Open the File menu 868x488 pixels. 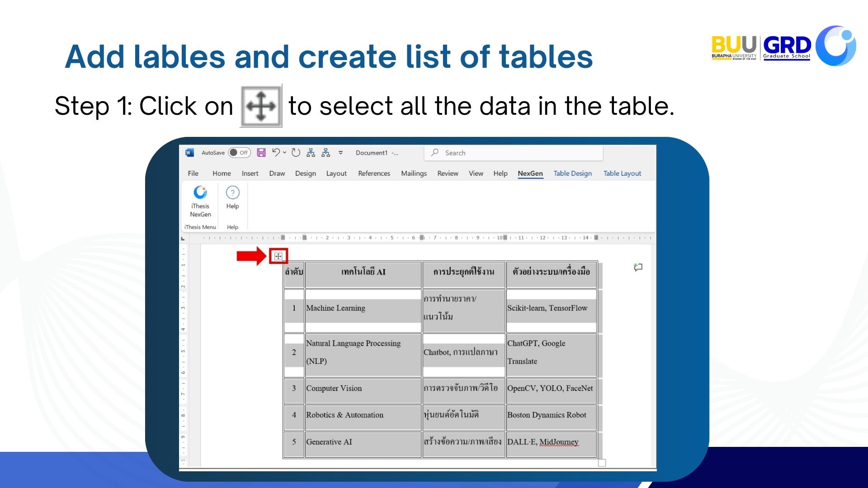click(x=193, y=174)
